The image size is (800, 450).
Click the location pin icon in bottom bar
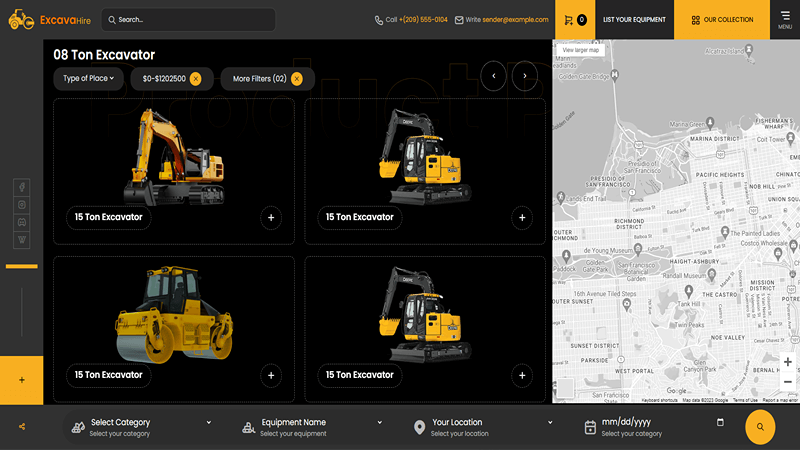[419, 428]
